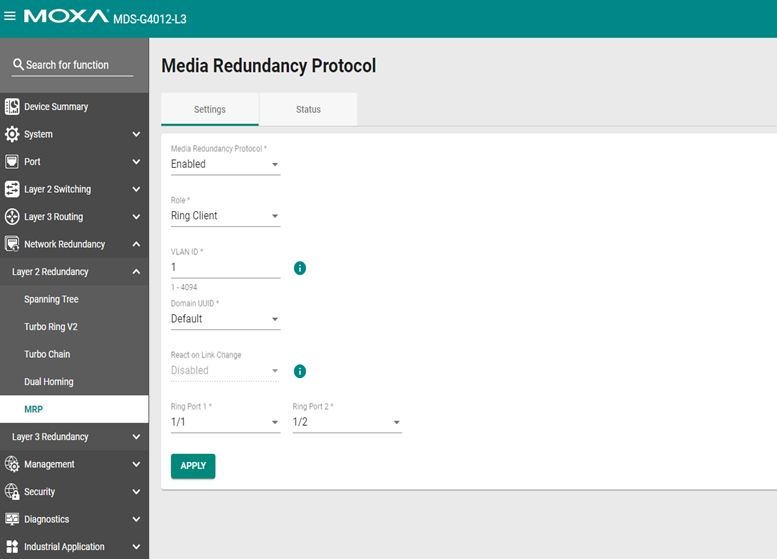Click the System gear icon
Image resolution: width=777 pixels, height=559 pixels.
[12, 134]
